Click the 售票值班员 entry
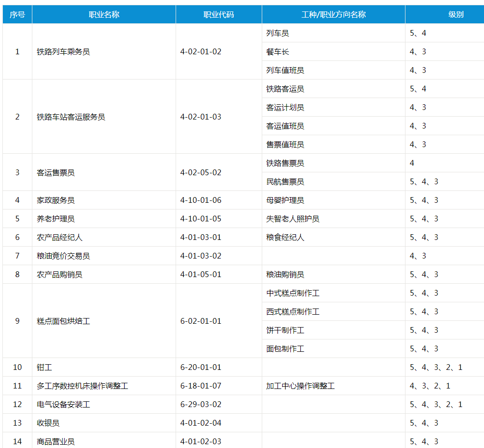This screenshot has width=484, height=448. [285, 145]
